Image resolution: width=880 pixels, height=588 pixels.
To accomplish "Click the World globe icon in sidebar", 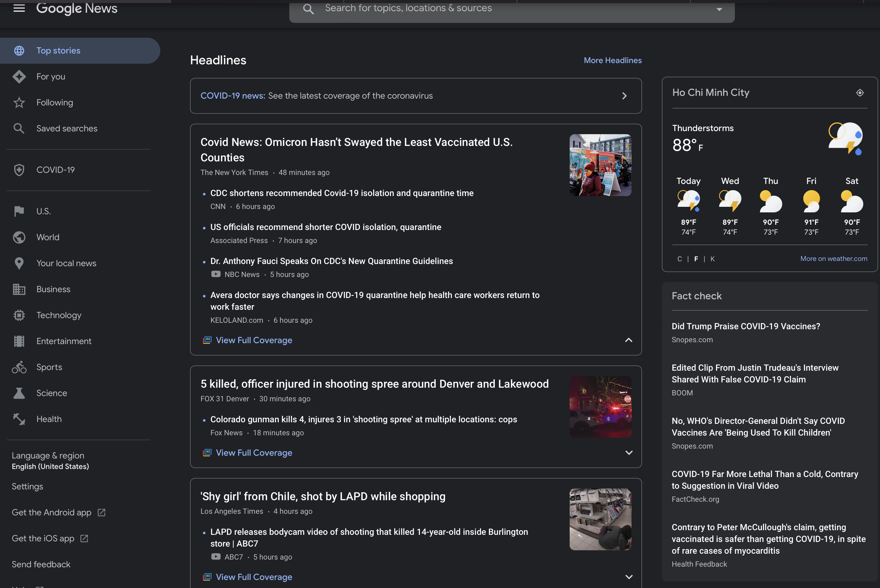I will pos(19,237).
